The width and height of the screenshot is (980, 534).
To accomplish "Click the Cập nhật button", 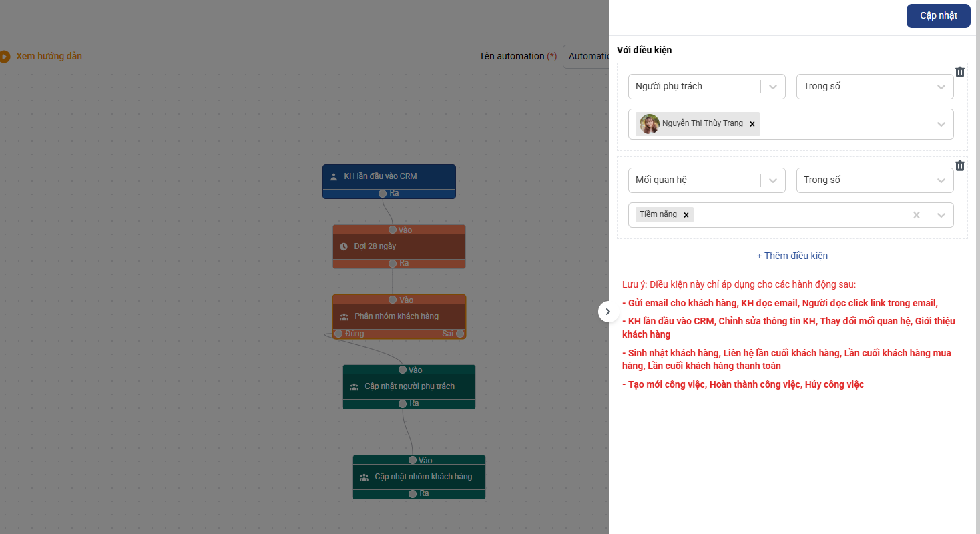I will tap(938, 16).
